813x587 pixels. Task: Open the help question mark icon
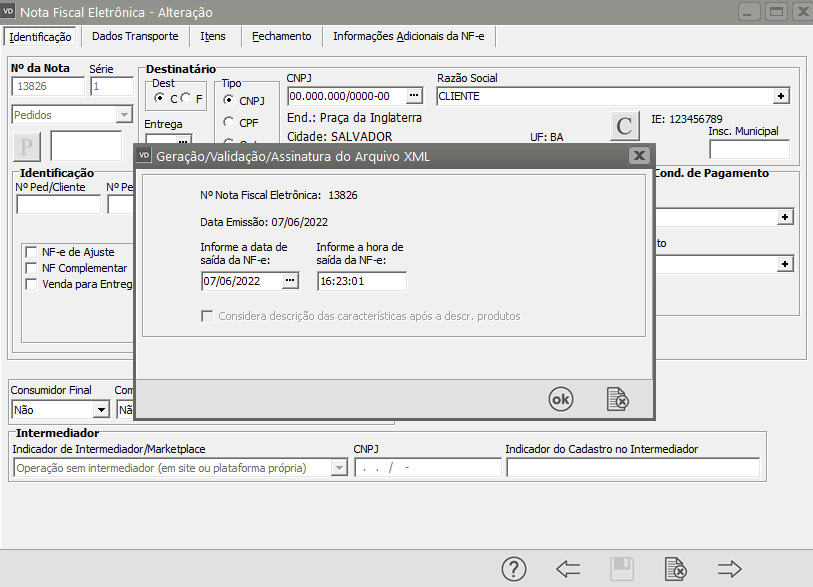(514, 569)
